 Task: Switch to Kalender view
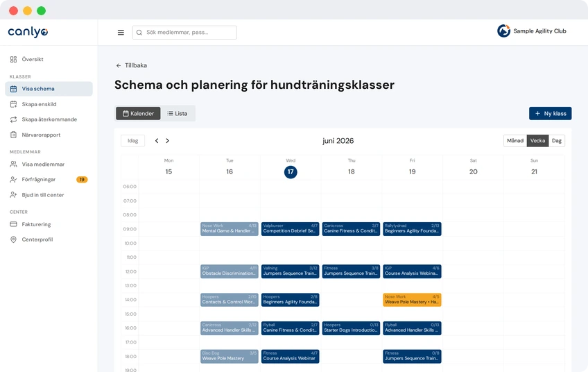pyautogui.click(x=138, y=113)
